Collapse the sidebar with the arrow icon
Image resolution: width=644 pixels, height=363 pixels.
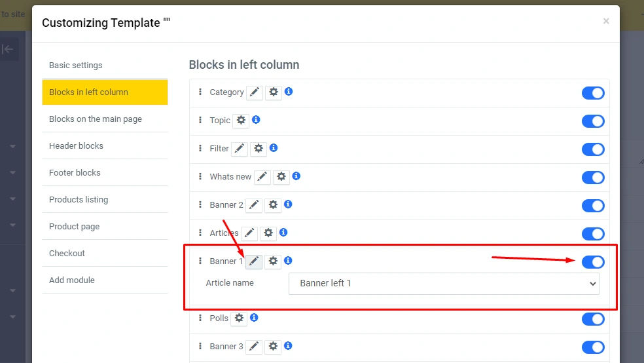8,49
